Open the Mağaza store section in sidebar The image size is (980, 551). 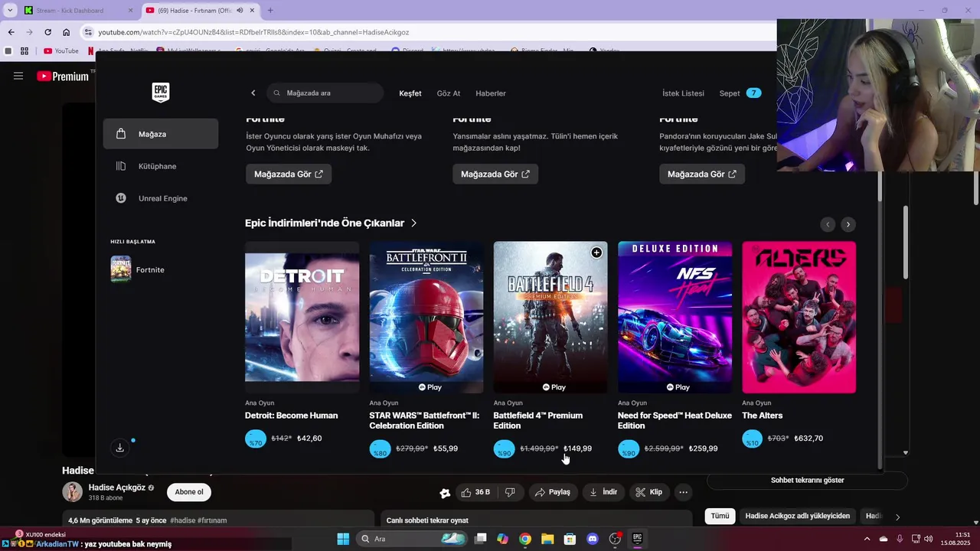[x=161, y=134]
